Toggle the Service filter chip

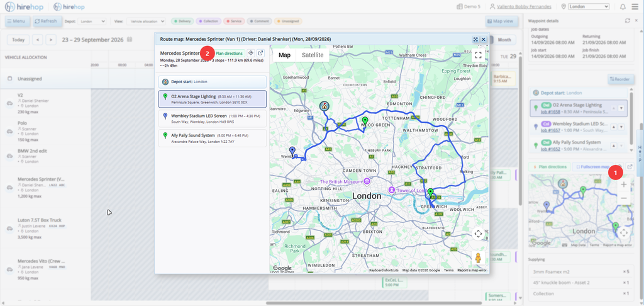[234, 21]
